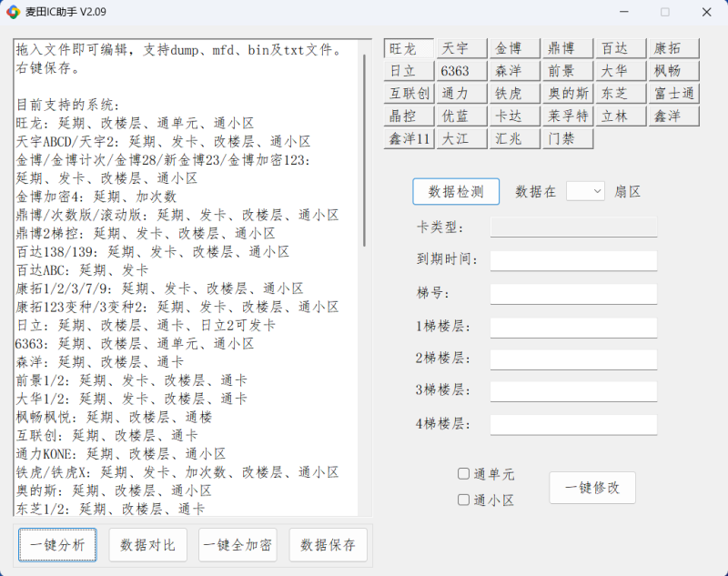
Task: Click the text area vertical scrollbar thumb
Action: [x=365, y=150]
